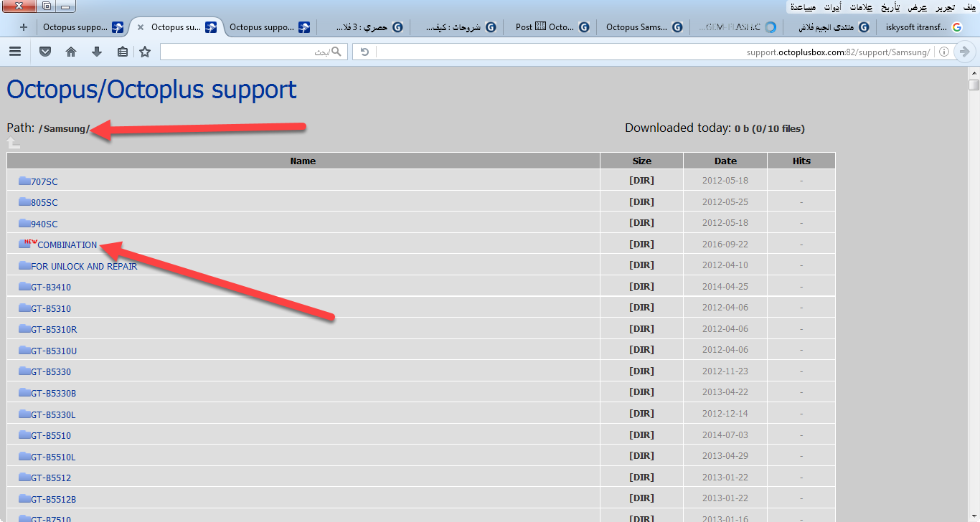
Task: Click the NEW folder icon beside COMBINATION
Action: pos(28,244)
